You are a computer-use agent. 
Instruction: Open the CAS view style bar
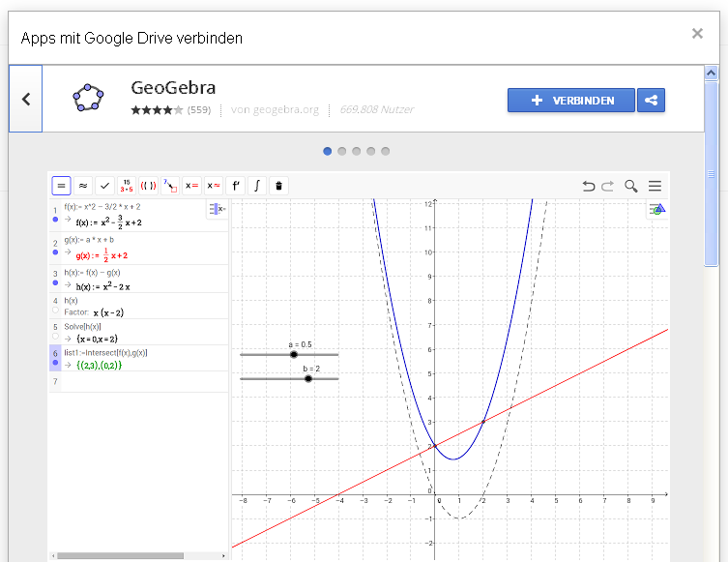click(217, 209)
